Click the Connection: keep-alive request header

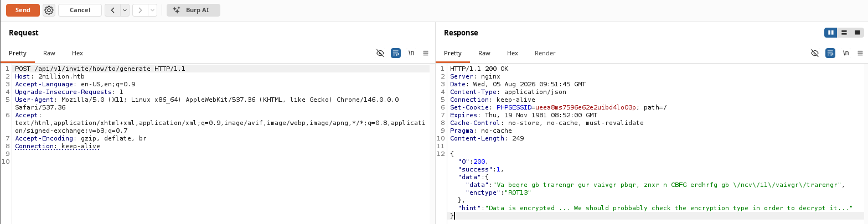pos(58,146)
